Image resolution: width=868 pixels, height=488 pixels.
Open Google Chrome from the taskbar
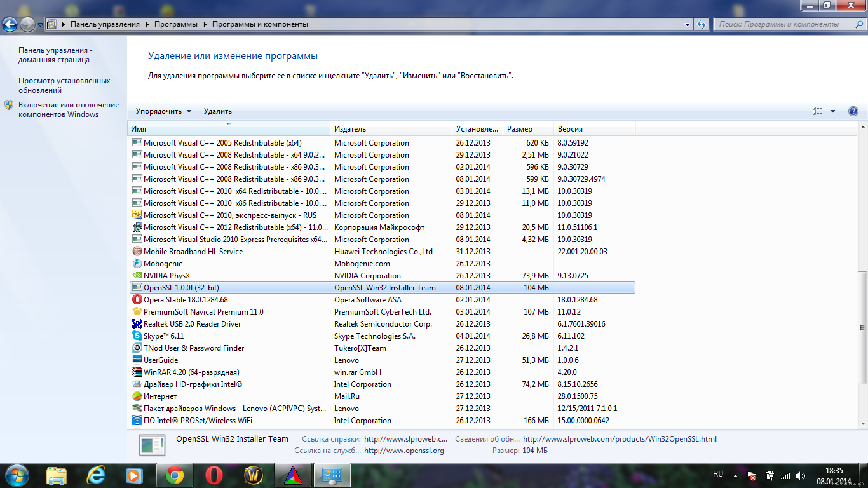click(x=175, y=475)
